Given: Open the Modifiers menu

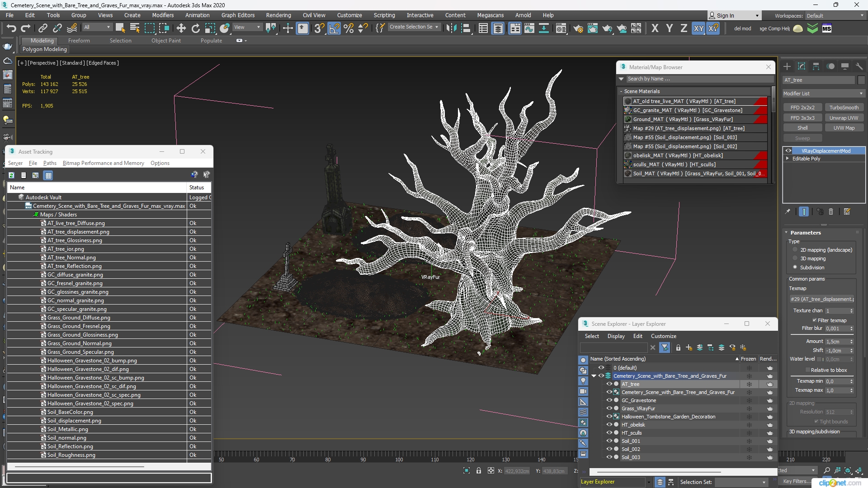Looking at the screenshot, I should (163, 15).
